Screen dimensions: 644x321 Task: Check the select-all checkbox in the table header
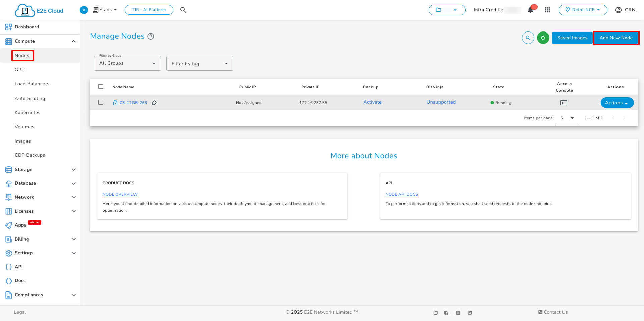[101, 86]
